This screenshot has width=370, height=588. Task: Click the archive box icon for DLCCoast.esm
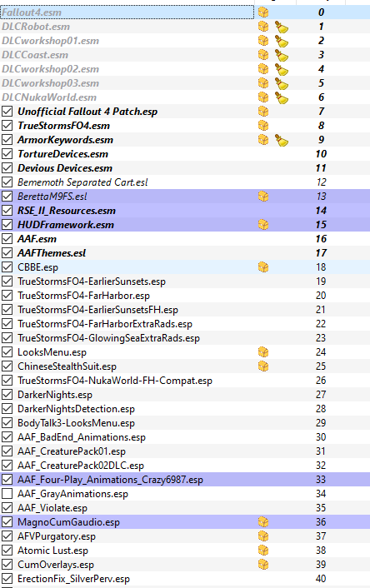(263, 55)
